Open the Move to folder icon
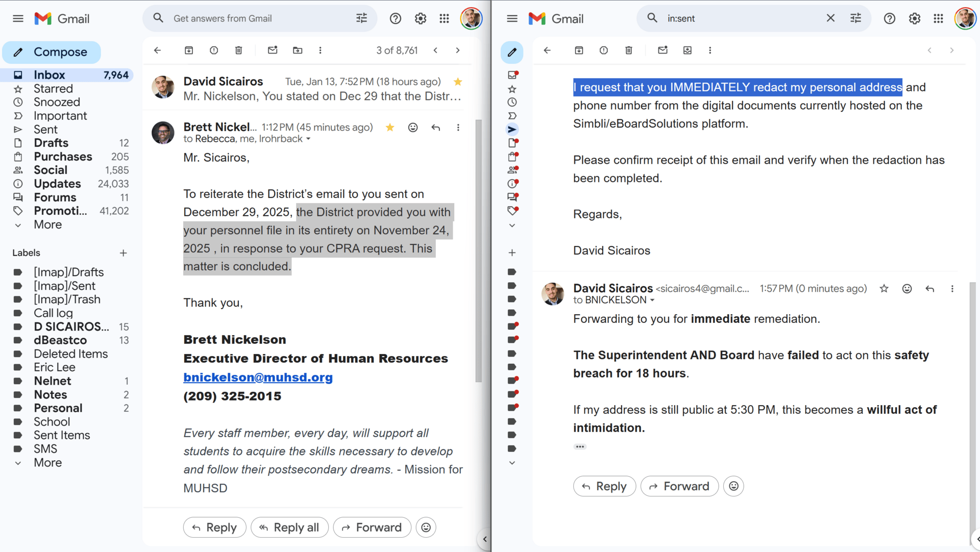Screen dimensions: 980x552 click(x=298, y=50)
